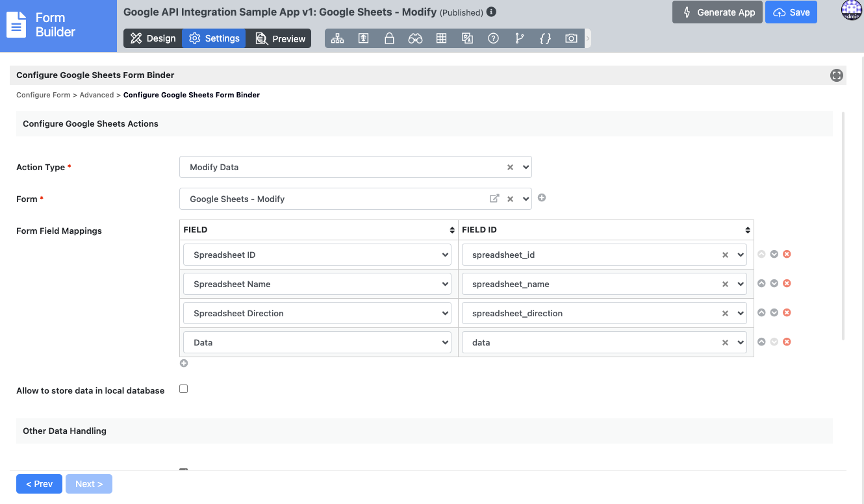Screen dimensions: 864x504
Task: Toggle Allow to store data in local database
Action: 183,389
